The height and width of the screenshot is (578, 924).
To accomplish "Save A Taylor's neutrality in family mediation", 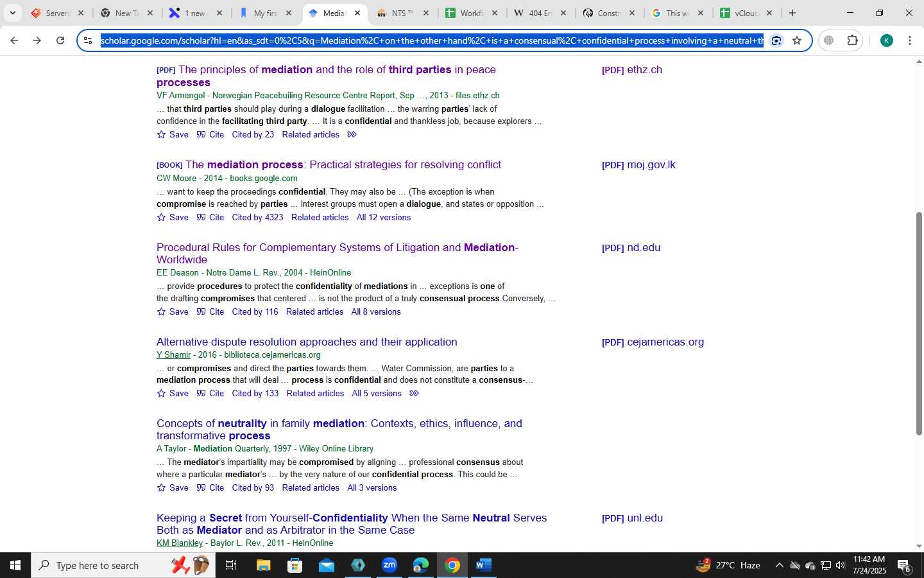I will pyautogui.click(x=173, y=487).
